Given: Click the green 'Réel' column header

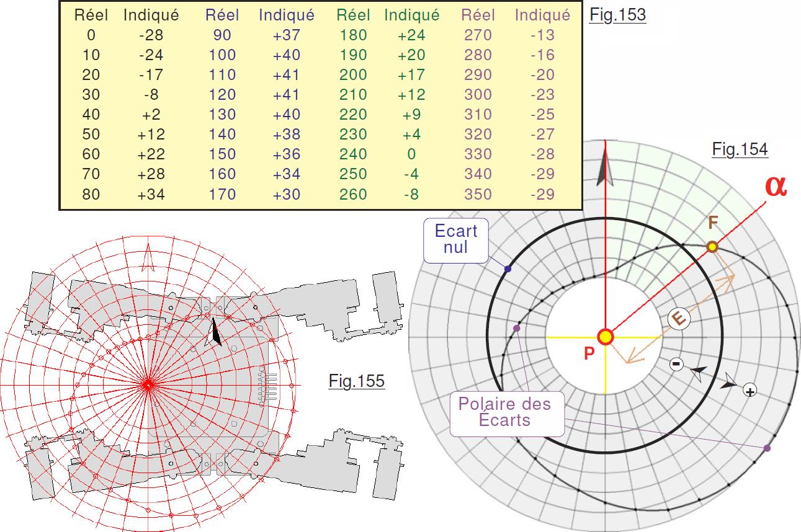Looking at the screenshot, I should (x=354, y=15).
